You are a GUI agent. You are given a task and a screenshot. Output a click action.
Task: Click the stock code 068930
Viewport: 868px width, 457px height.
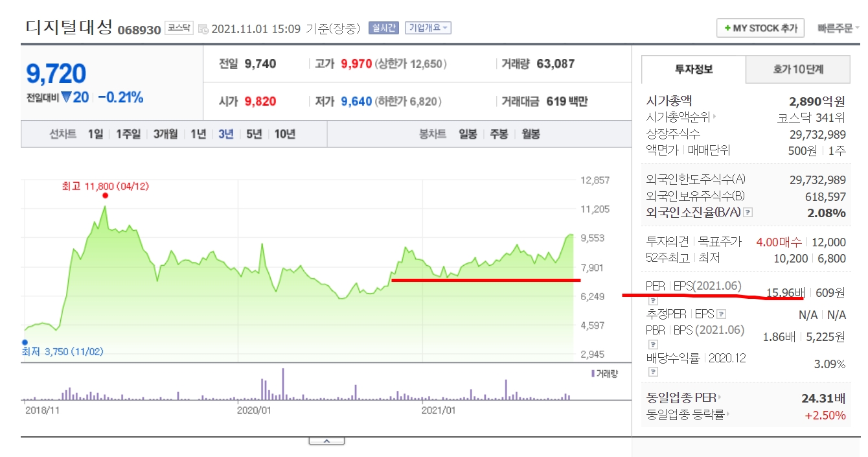pyautogui.click(x=139, y=30)
